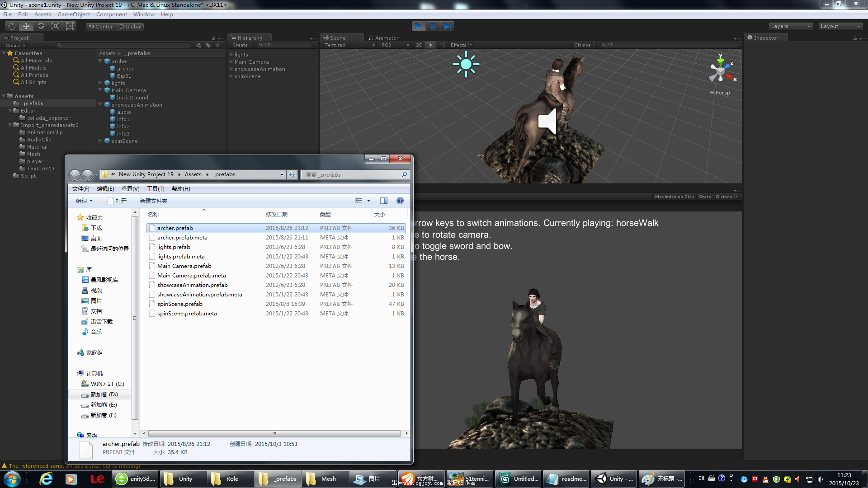The width and height of the screenshot is (868, 488).
Task: Click the Explorer search _prefabs field
Action: [355, 174]
